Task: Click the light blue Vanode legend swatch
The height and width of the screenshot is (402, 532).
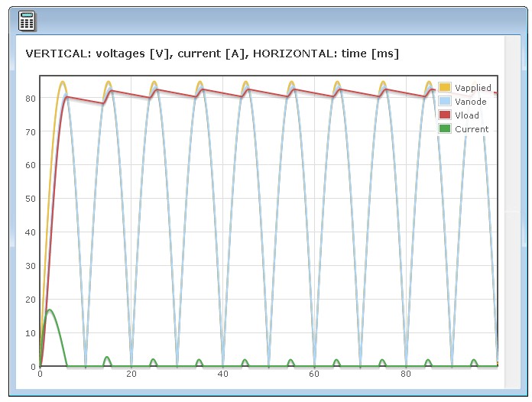Action: pyautogui.click(x=445, y=102)
